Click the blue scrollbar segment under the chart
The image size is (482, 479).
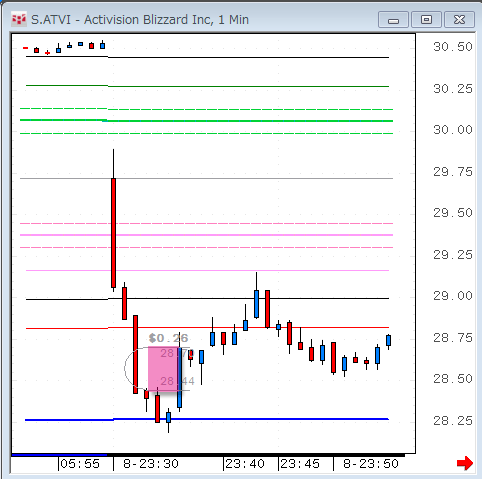pos(59,455)
